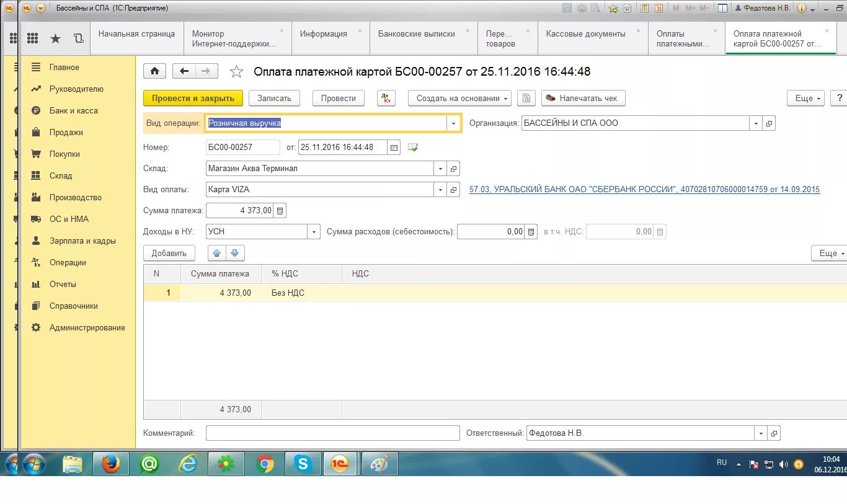Move row down with blue arrow
Viewport: 847px width, 504px height.
[x=235, y=253]
